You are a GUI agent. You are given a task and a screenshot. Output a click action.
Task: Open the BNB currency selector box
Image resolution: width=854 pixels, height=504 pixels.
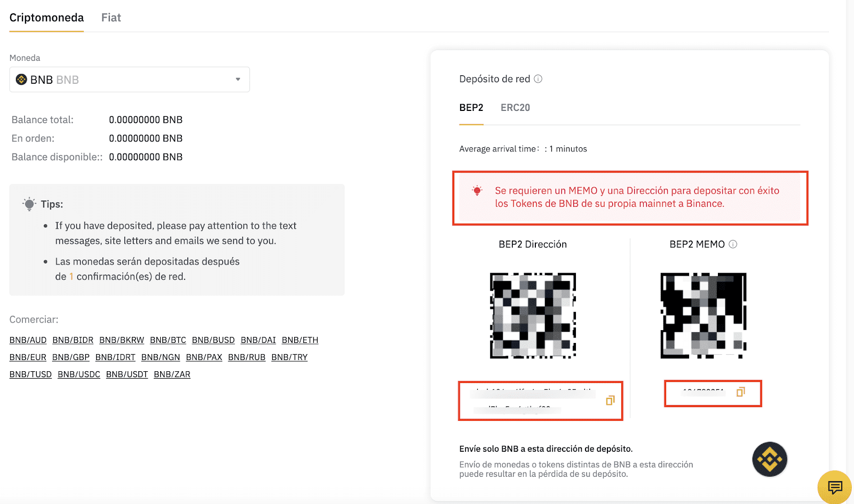tap(130, 79)
